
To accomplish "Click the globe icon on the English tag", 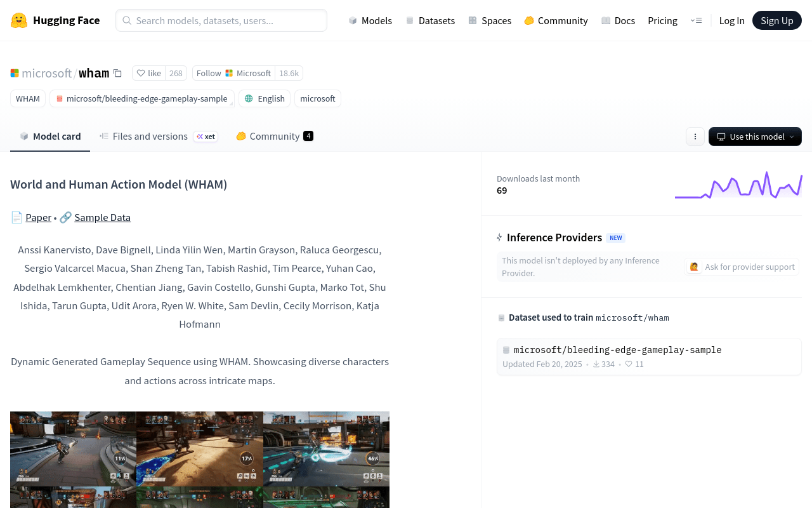I will [249, 98].
